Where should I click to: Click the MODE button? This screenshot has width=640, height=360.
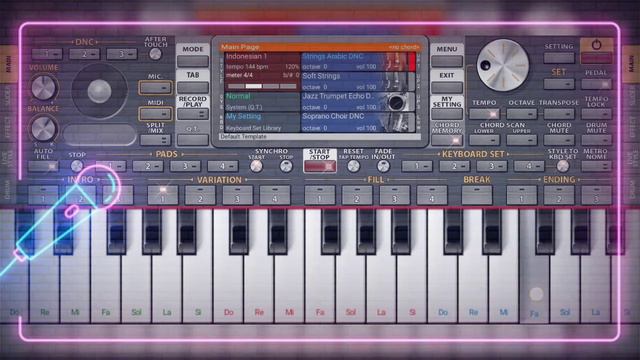point(193,61)
